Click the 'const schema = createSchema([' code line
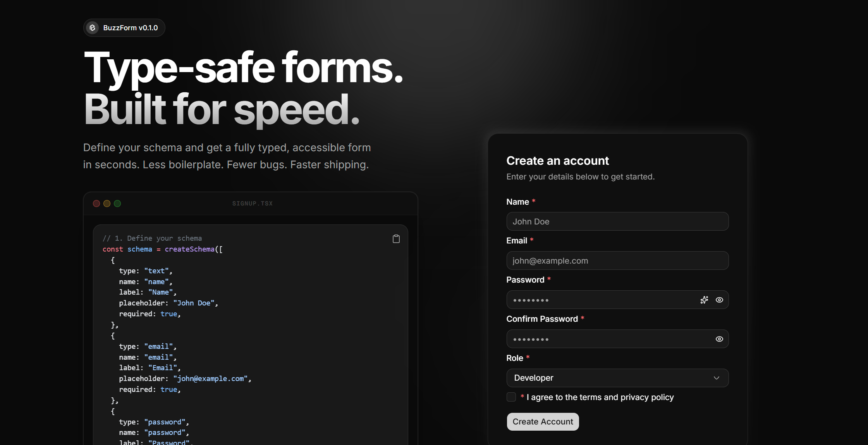Viewport: 868px width, 445px height. pos(163,249)
